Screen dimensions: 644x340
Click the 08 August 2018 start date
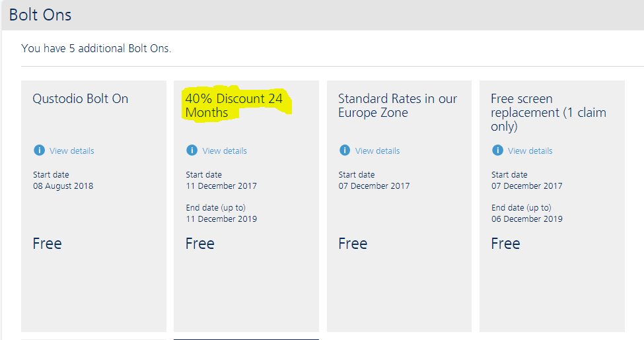[x=63, y=186]
